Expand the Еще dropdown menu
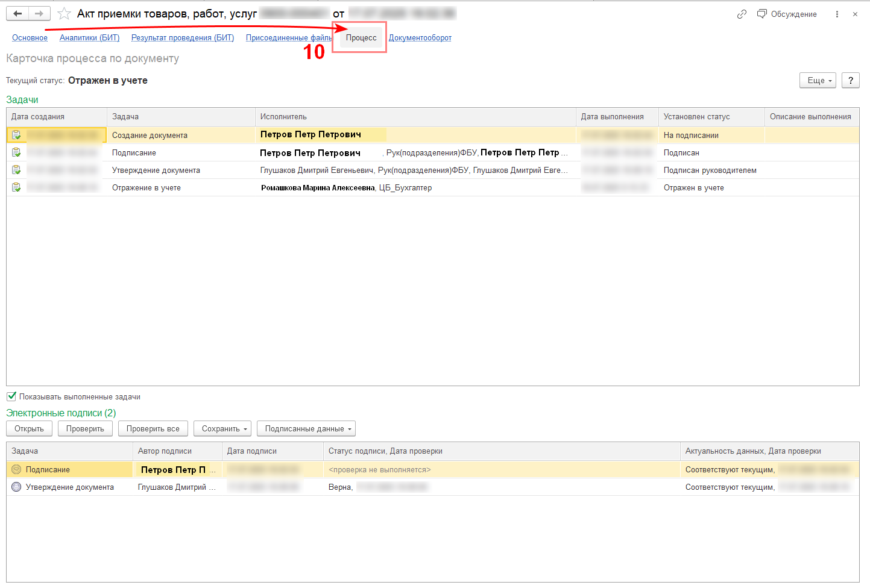The height and width of the screenshot is (588, 870). (x=818, y=81)
